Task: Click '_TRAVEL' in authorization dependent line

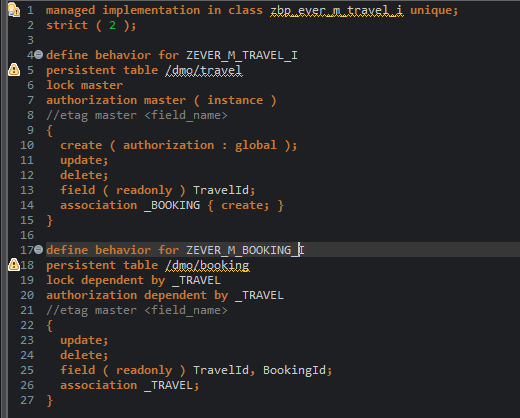Action: pos(259,295)
